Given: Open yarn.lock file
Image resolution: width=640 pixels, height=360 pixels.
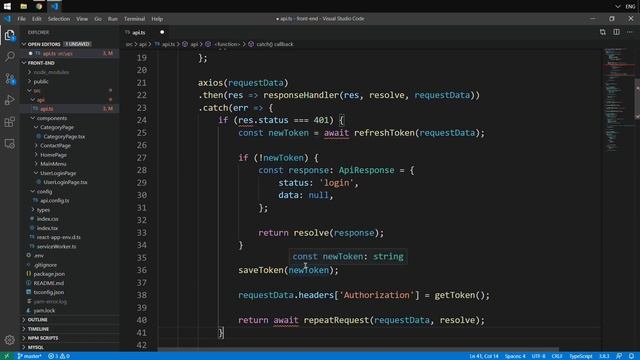Looking at the screenshot, I should 44,311.
